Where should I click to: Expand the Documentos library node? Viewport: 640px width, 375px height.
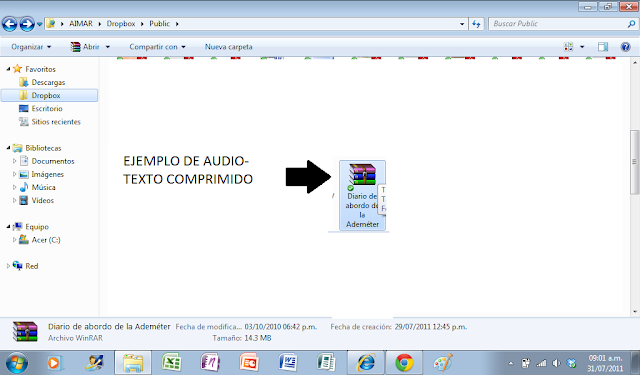[14, 161]
